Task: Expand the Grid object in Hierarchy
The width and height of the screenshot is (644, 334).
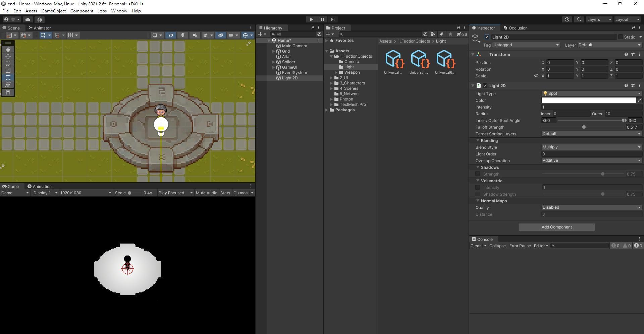Action: point(274,51)
